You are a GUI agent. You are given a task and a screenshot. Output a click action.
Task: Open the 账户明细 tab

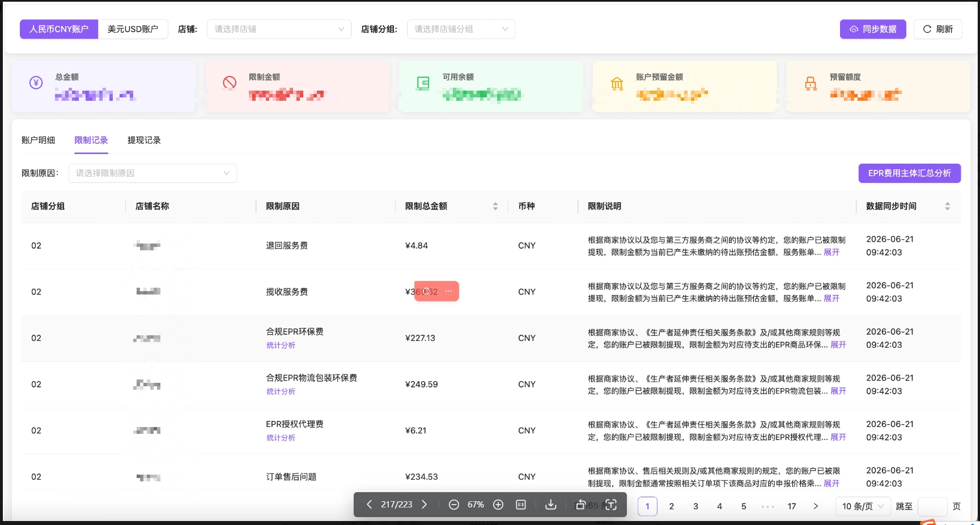pyautogui.click(x=38, y=140)
